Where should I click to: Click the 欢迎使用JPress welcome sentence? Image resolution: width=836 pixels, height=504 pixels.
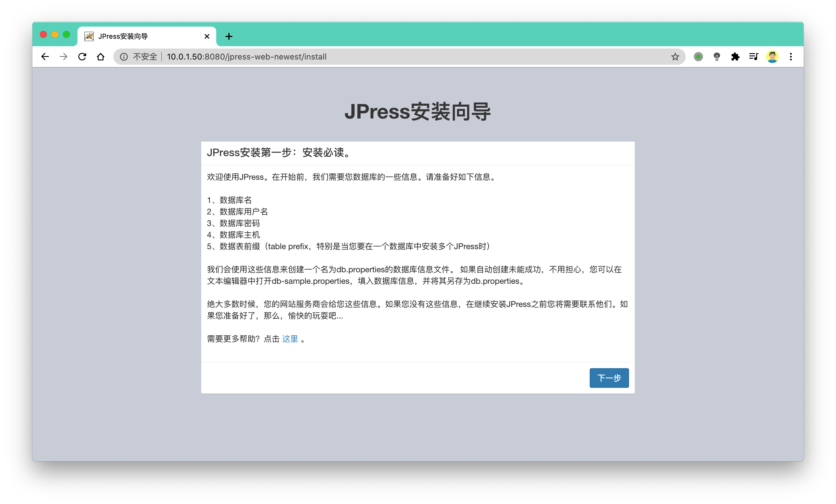(x=352, y=177)
